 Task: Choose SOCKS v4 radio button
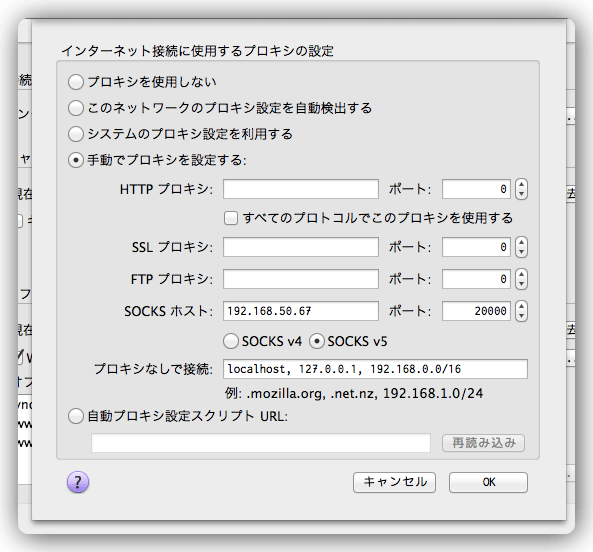click(x=231, y=341)
